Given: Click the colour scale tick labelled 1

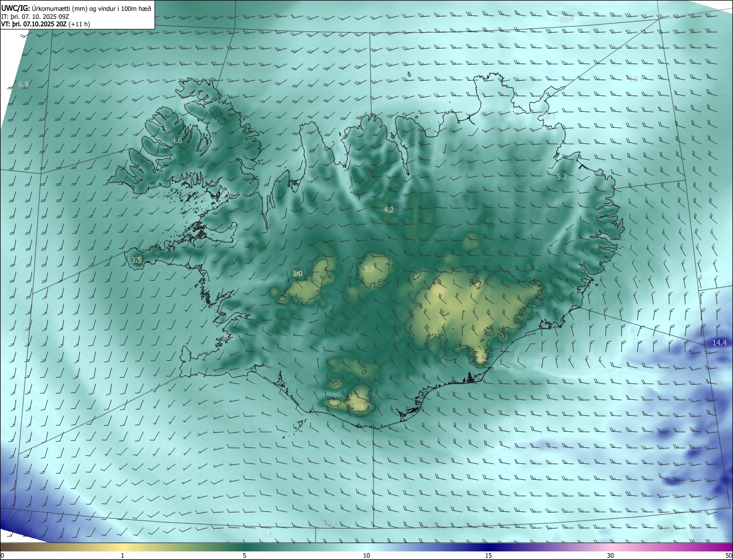Looking at the screenshot, I should pyautogui.click(x=123, y=555).
